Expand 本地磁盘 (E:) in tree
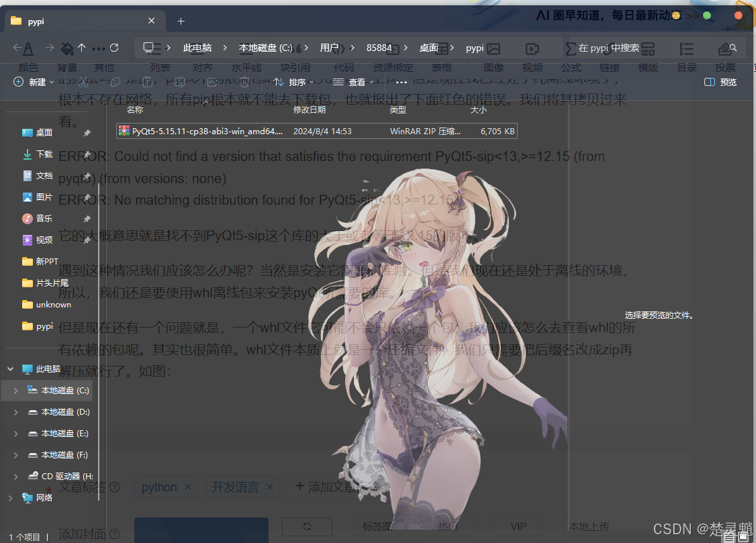The image size is (756, 543). click(15, 434)
